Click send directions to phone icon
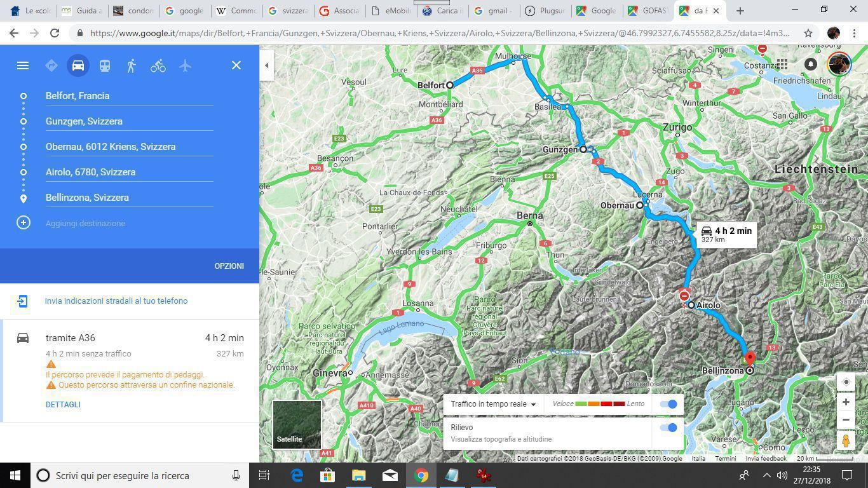 pos(22,301)
